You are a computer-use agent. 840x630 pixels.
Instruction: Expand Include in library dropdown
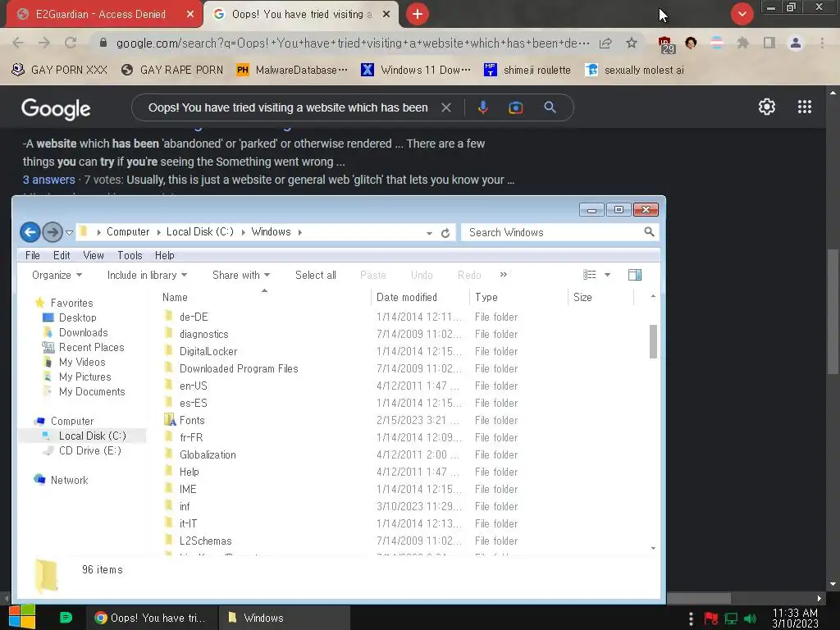[147, 275]
